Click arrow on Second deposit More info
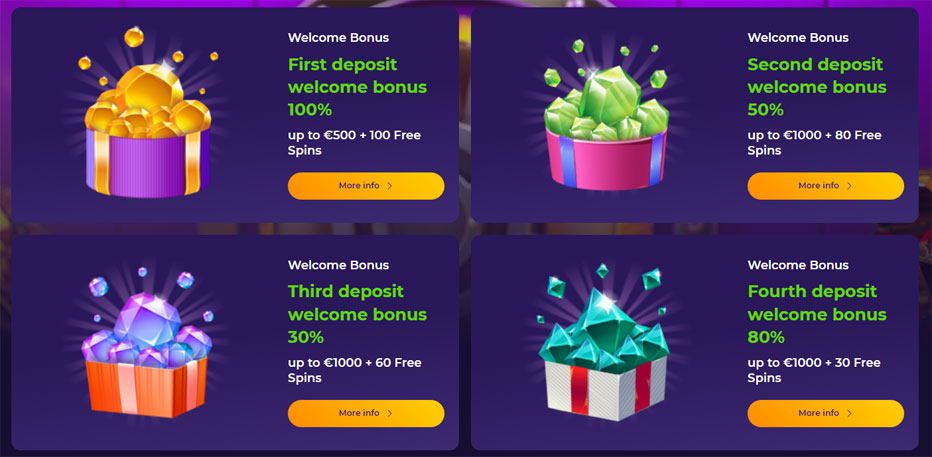The width and height of the screenshot is (932, 457). click(x=849, y=186)
